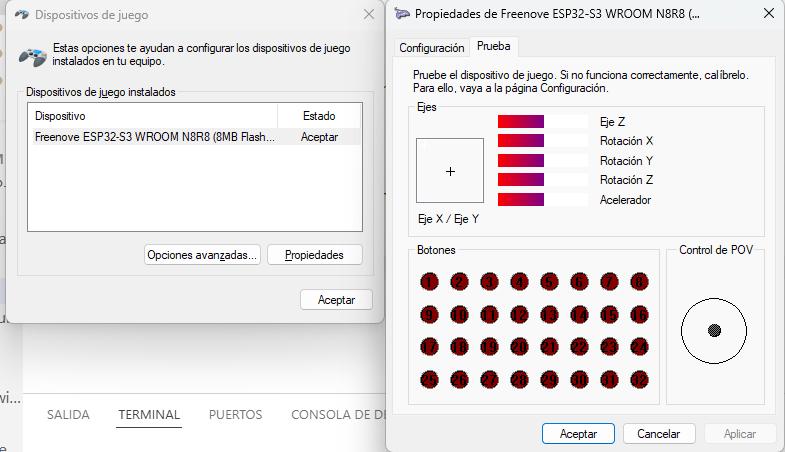Viewport: 785px width, 452px height.
Task: Close the Propiedades de Freenove window
Action: pyautogui.click(x=769, y=13)
